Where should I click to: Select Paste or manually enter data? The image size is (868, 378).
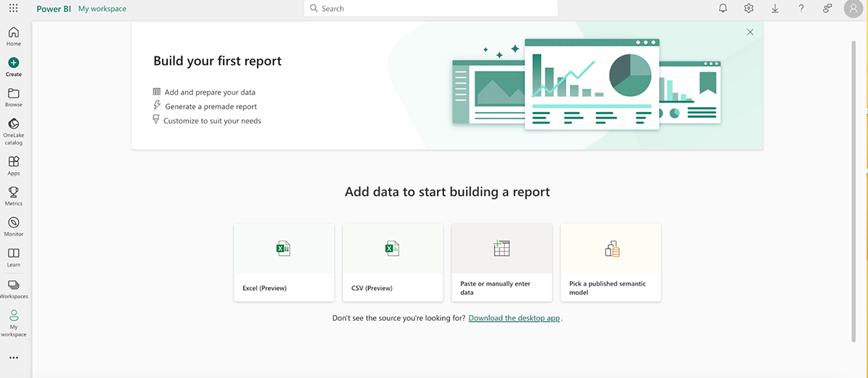pos(501,262)
